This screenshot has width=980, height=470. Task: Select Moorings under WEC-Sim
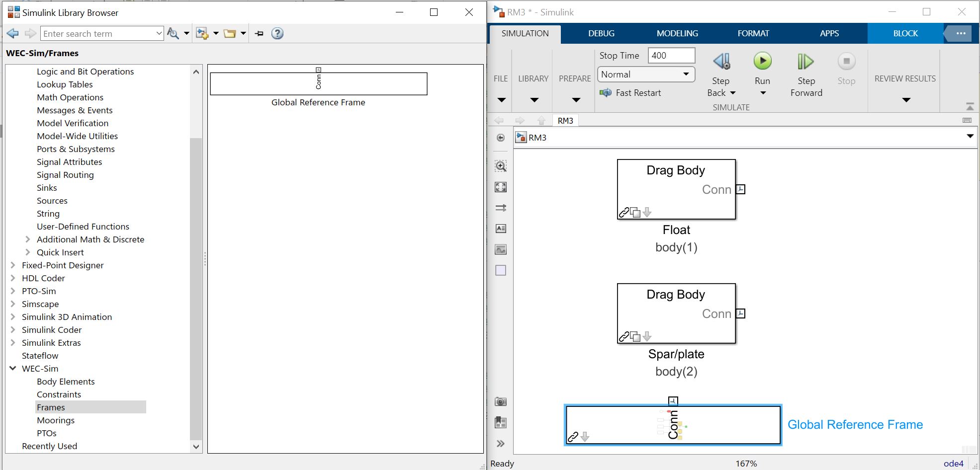pos(56,420)
